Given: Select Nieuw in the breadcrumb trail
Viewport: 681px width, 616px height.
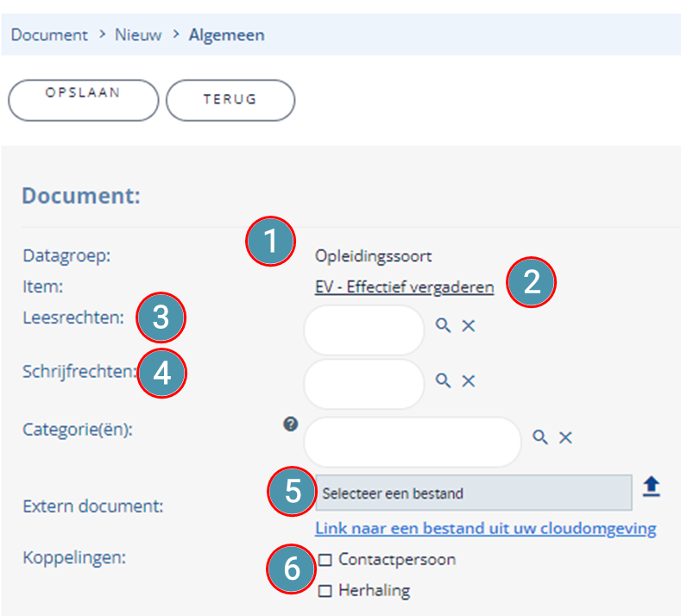Looking at the screenshot, I should click(x=138, y=35).
